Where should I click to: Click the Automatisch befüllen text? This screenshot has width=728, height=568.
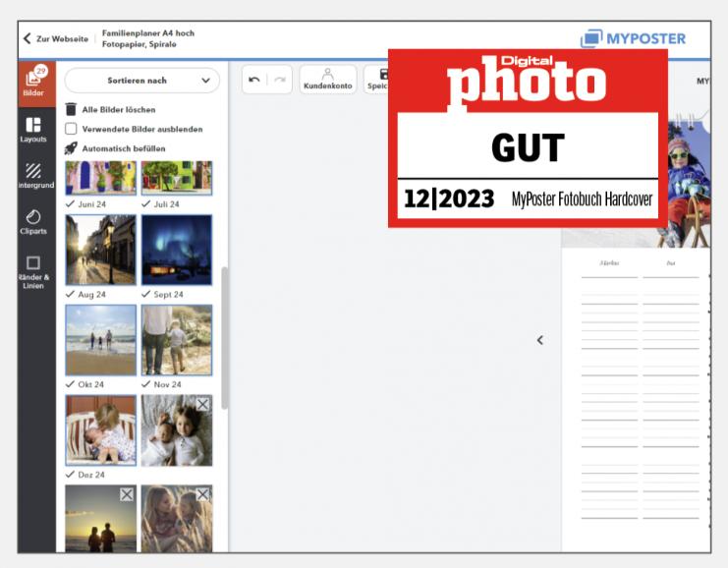(x=124, y=148)
